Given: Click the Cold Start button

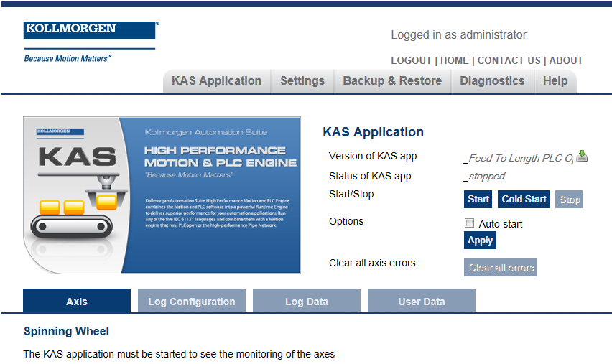Looking at the screenshot, I should [524, 199].
